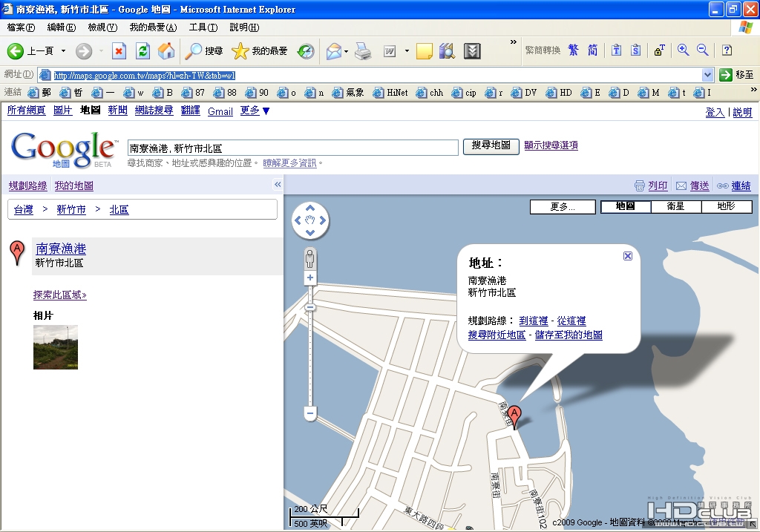Open the HiNet links bar shortcut

[390, 93]
